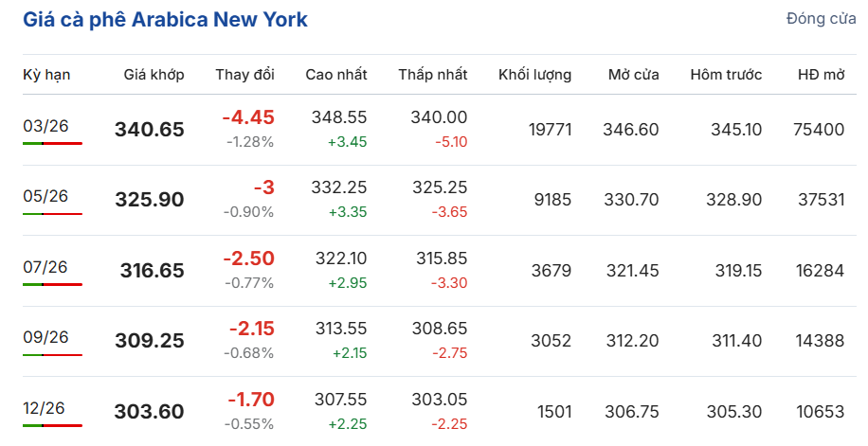The image size is (868, 446).
Task: Click the 'Thay đổi' column header
Action: coord(244,75)
